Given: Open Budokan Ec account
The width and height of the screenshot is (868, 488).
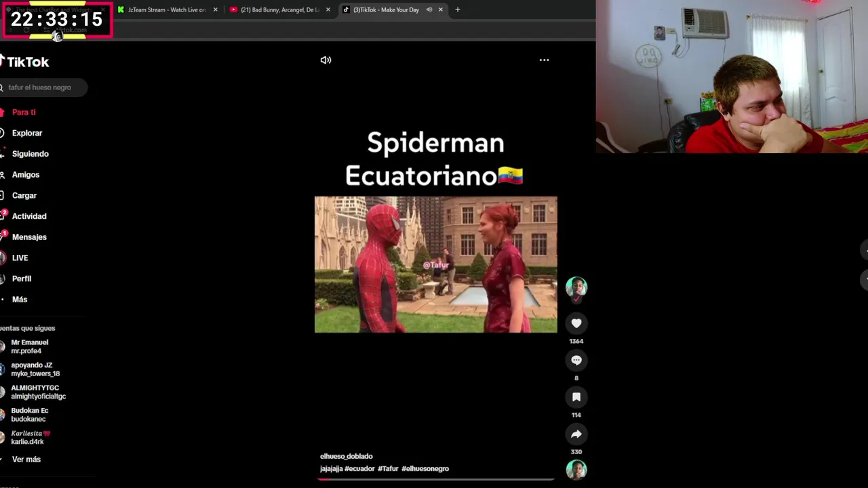Looking at the screenshot, I should (27, 415).
